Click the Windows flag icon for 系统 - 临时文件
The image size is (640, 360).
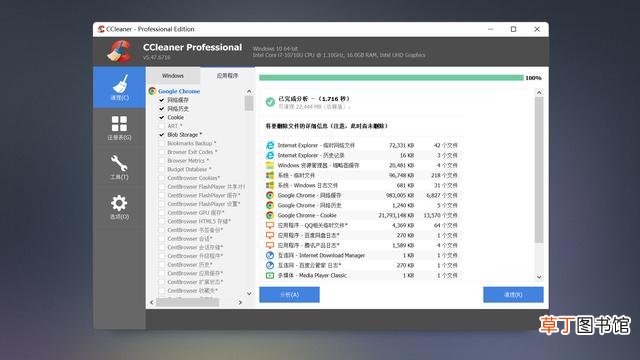[x=270, y=176]
